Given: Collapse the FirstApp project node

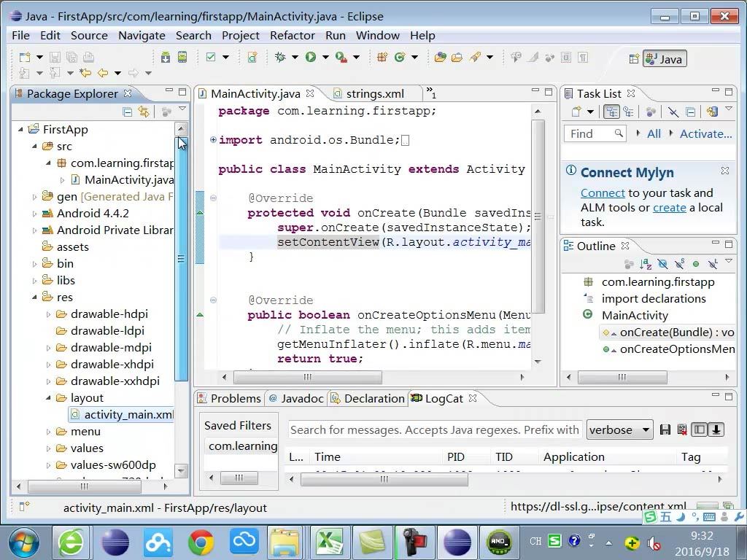Looking at the screenshot, I should pos(20,130).
